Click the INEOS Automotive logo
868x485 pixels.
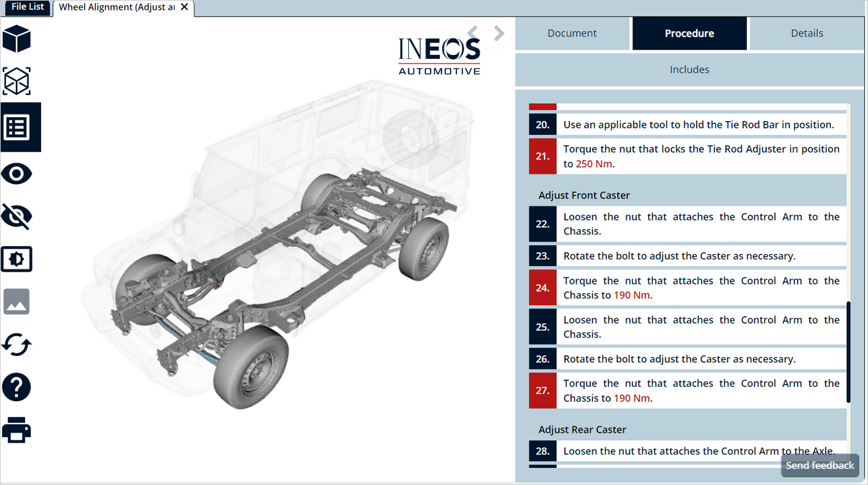click(x=439, y=56)
